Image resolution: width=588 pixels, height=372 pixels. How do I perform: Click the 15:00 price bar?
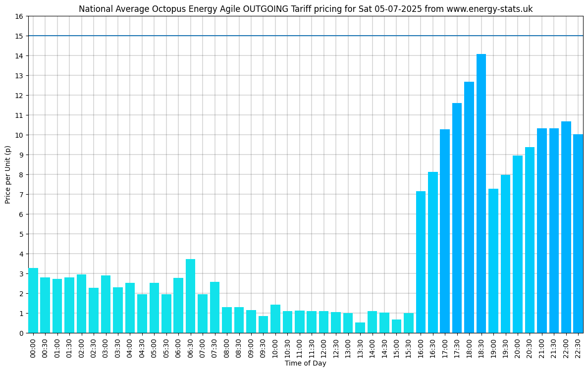click(396, 326)
